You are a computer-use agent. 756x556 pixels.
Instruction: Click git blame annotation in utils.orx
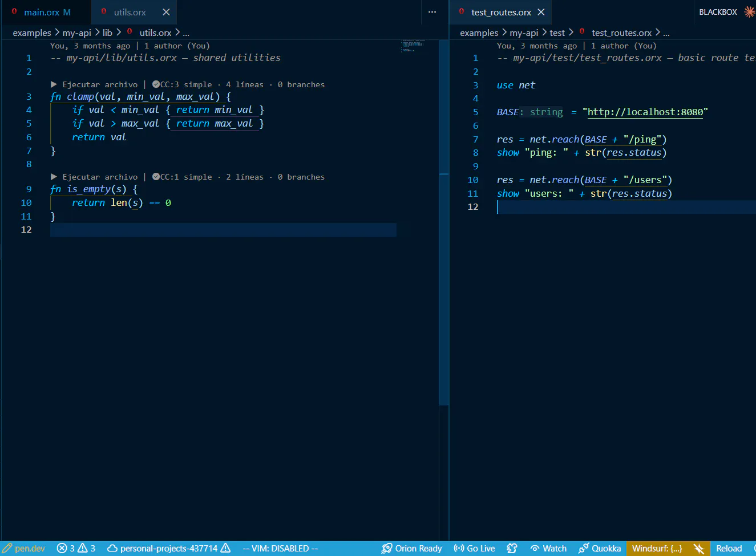(130, 46)
